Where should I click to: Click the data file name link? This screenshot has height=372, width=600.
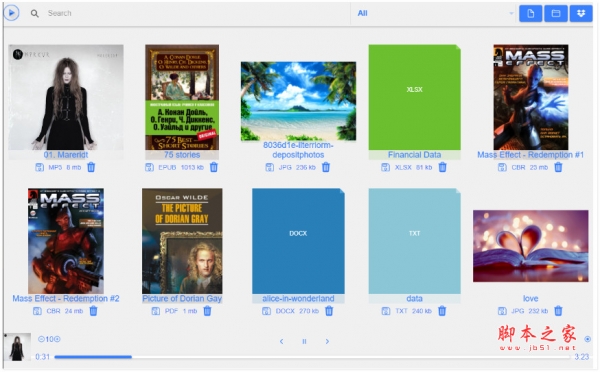tap(414, 299)
